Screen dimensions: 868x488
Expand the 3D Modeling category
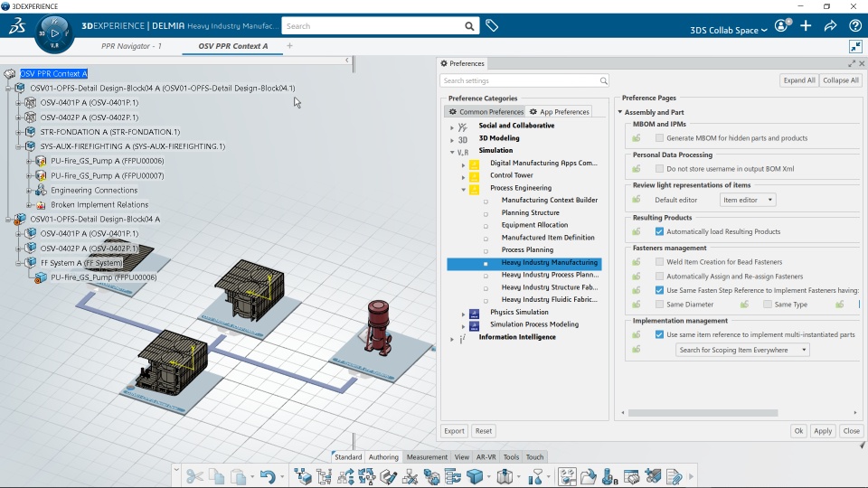(x=452, y=140)
